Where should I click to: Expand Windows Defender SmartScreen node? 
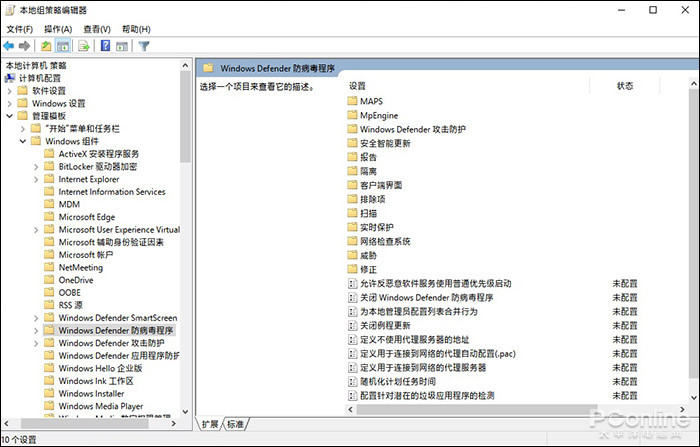36,318
